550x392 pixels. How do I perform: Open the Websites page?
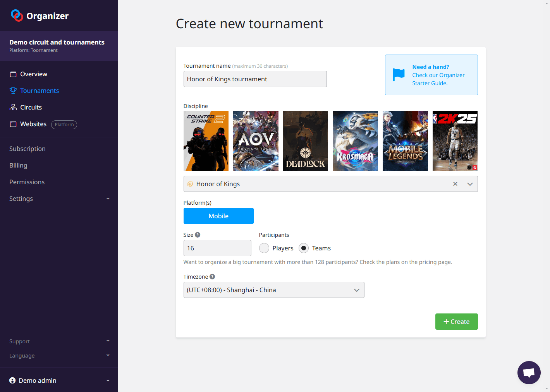(33, 124)
